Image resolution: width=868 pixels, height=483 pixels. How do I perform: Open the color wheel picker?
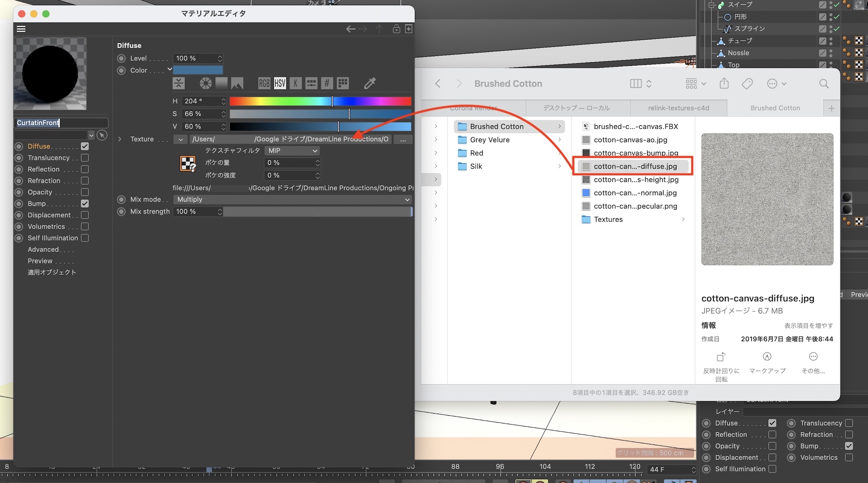click(206, 83)
